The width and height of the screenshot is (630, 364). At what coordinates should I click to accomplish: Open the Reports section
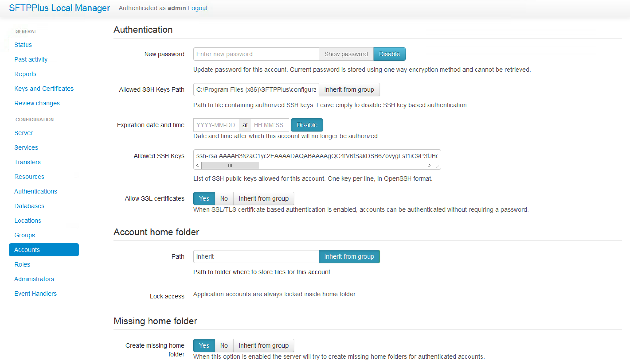[x=25, y=74]
